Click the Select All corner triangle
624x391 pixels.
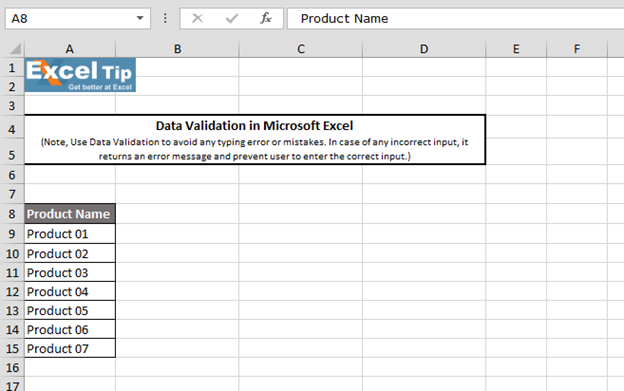(x=15, y=49)
